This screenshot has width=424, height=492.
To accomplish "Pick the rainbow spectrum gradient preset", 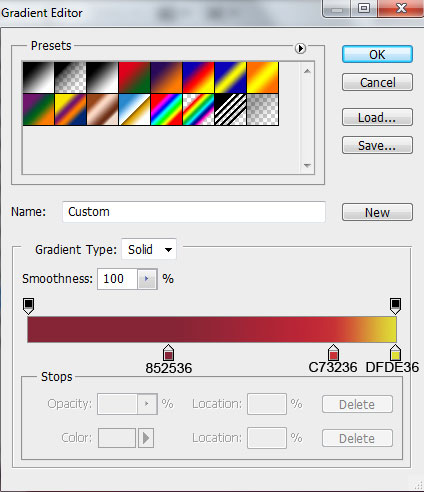I will pyautogui.click(x=166, y=110).
